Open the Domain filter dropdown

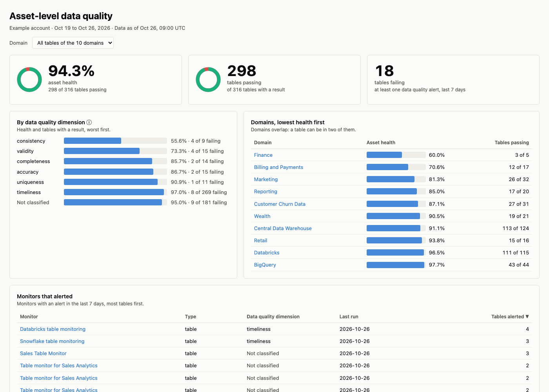tap(73, 43)
